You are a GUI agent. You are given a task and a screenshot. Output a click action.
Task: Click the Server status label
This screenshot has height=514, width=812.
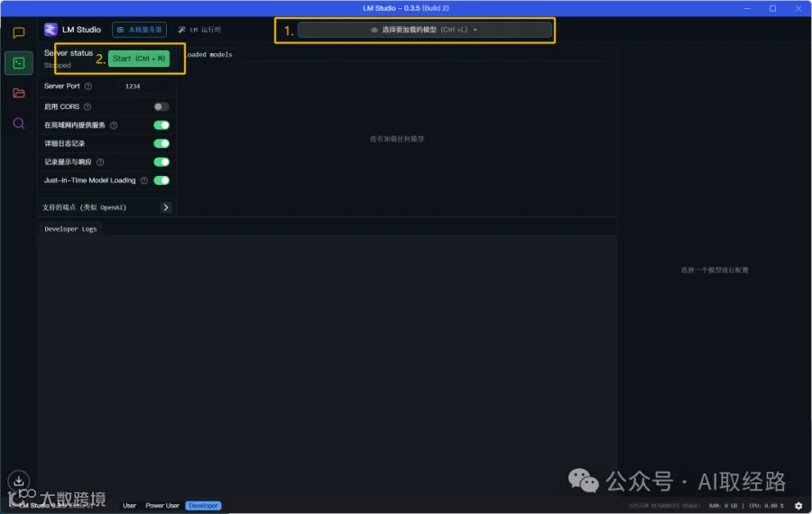click(x=69, y=53)
